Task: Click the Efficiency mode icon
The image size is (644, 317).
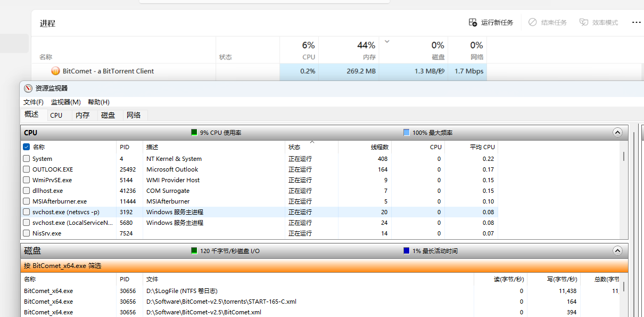Action: click(584, 22)
